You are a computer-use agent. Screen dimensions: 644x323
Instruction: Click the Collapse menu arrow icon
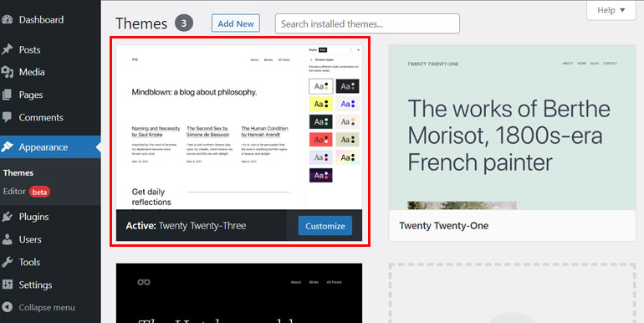point(7,307)
